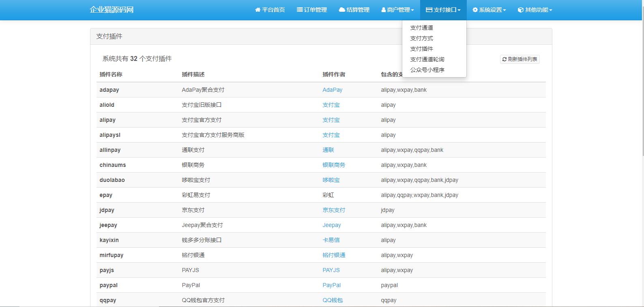
Task: Click the credit card icon beside 支付接口
Action: coord(429,10)
